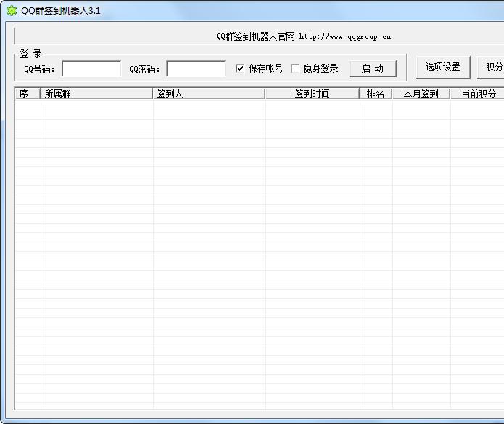
Task: Sort by the 当前积分 column header
Action: [x=477, y=94]
